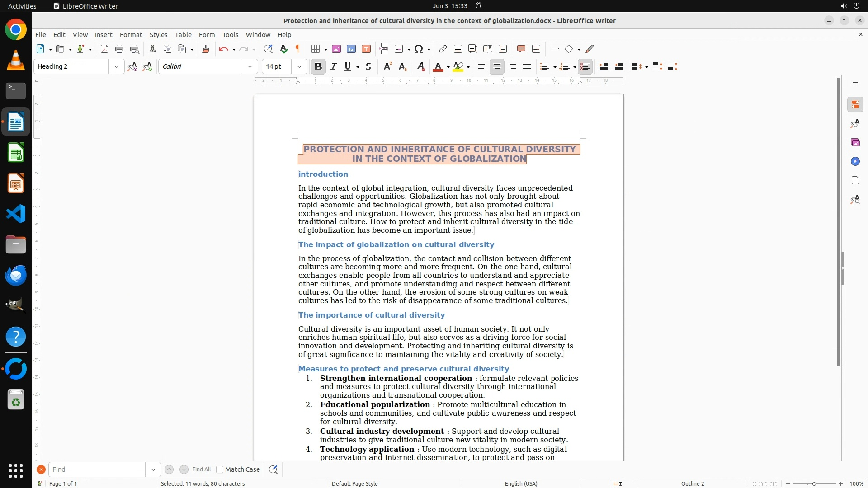Open the Styles menu
The image size is (868, 488).
(x=158, y=35)
